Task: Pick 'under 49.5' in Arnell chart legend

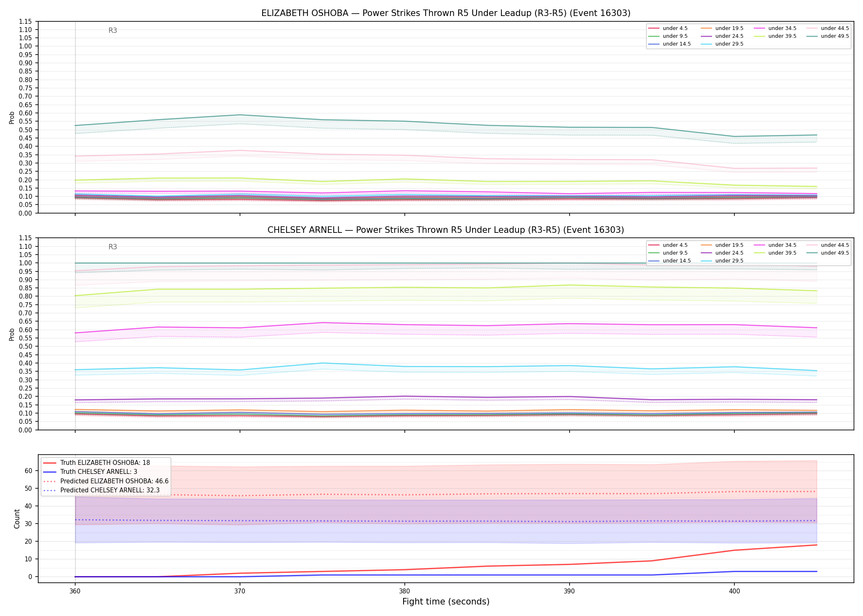Action: [x=827, y=253]
